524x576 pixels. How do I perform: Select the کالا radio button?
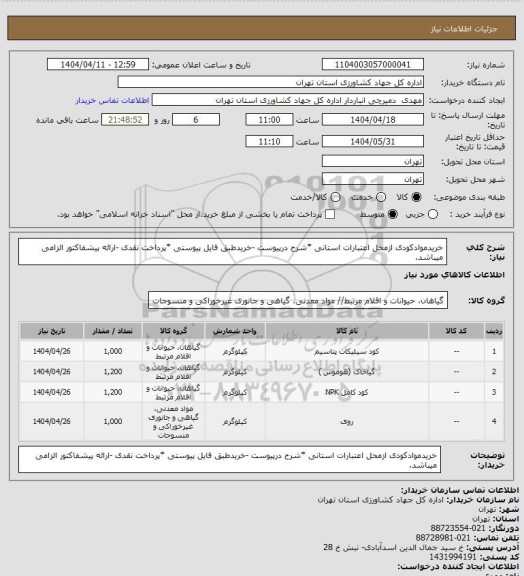tap(416, 197)
